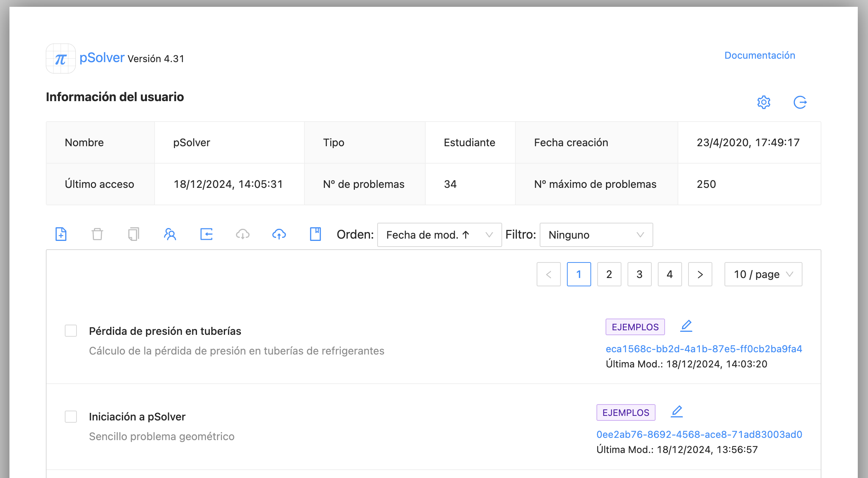Edit tag for Iniciación a pSolver
Viewport: 868px width, 478px height.
[677, 411]
